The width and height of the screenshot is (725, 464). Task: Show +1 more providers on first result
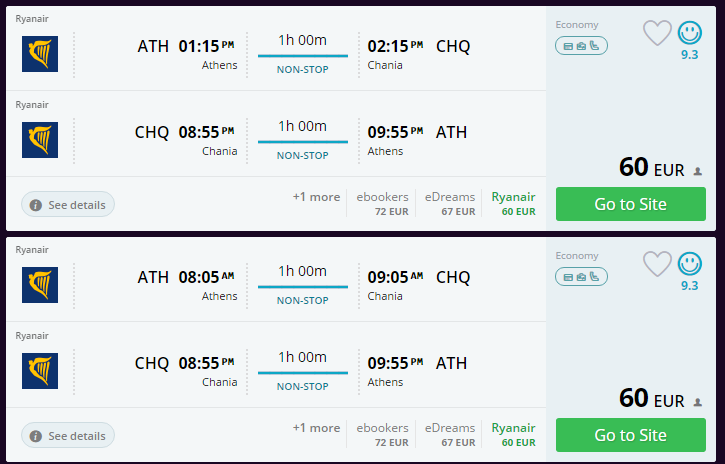pos(316,197)
